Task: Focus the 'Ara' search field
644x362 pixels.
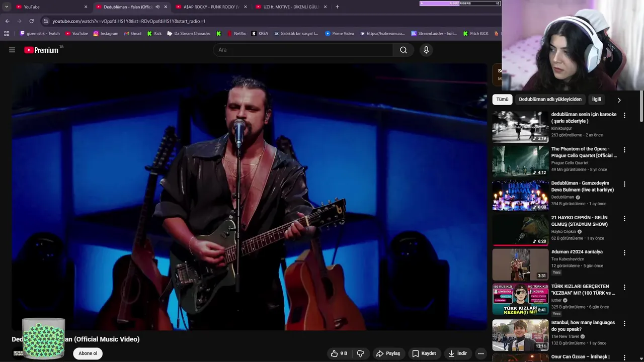Action: click(x=303, y=50)
